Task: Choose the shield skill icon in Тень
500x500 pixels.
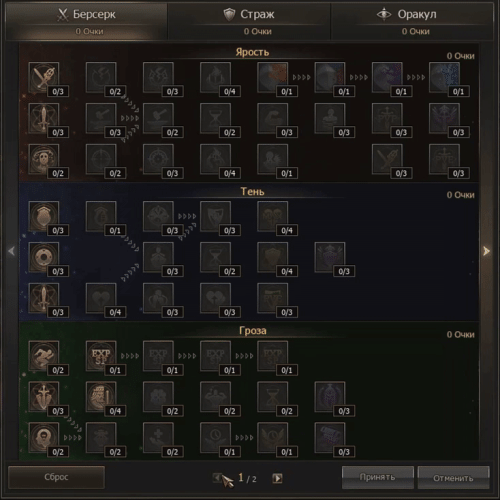Action: [x=44, y=217]
